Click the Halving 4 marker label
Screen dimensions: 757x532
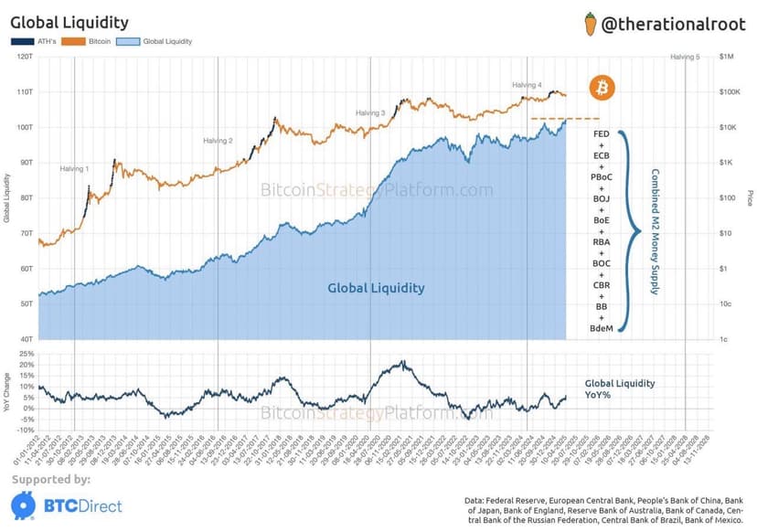(x=527, y=85)
